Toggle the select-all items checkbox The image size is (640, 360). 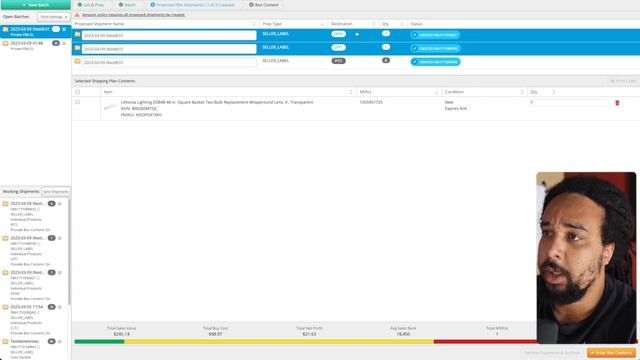pyautogui.click(x=78, y=92)
